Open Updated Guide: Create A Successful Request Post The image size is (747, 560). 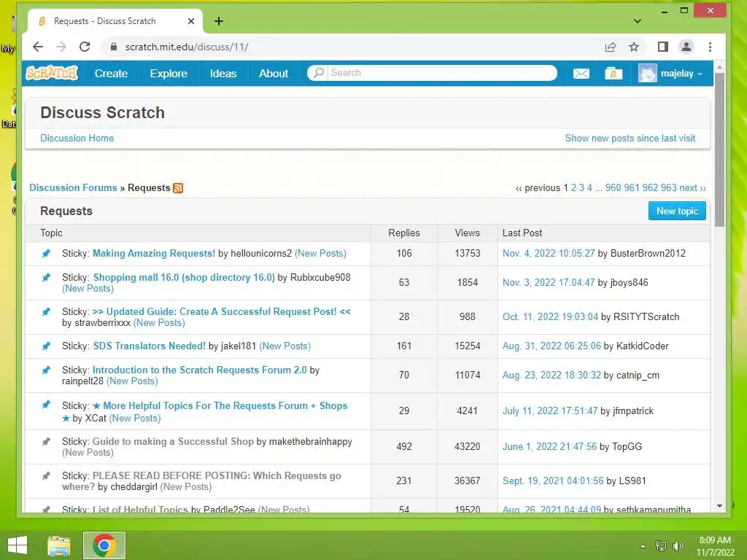point(222,311)
